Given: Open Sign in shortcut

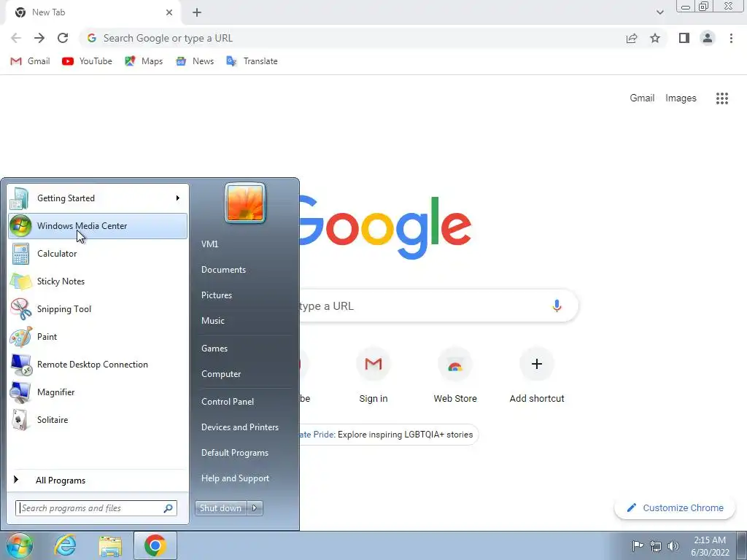Looking at the screenshot, I should point(373,376).
